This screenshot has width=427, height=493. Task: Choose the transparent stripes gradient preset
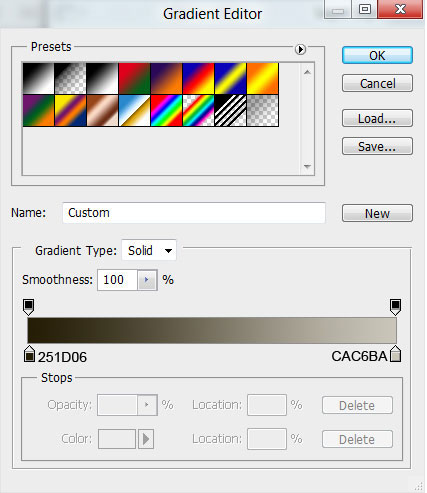point(230,111)
